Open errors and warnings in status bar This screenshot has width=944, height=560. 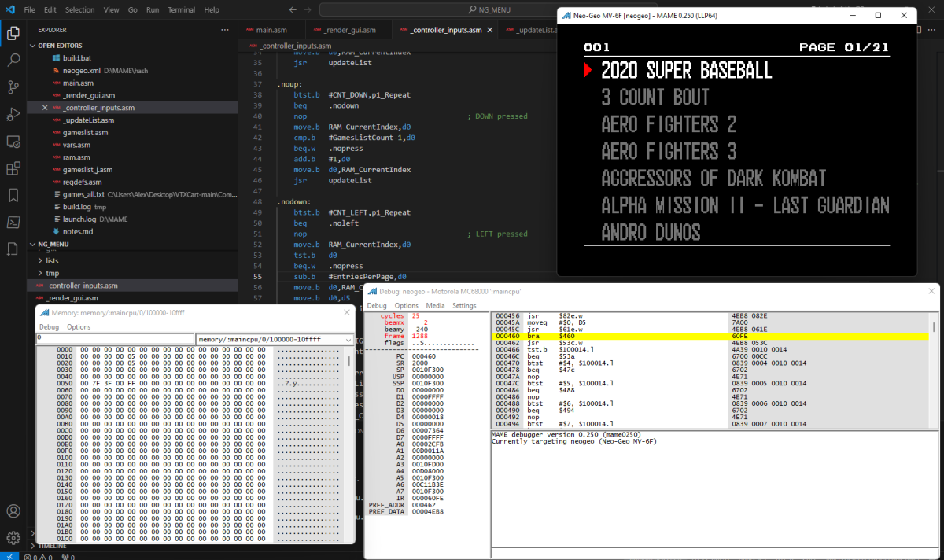tap(38, 555)
